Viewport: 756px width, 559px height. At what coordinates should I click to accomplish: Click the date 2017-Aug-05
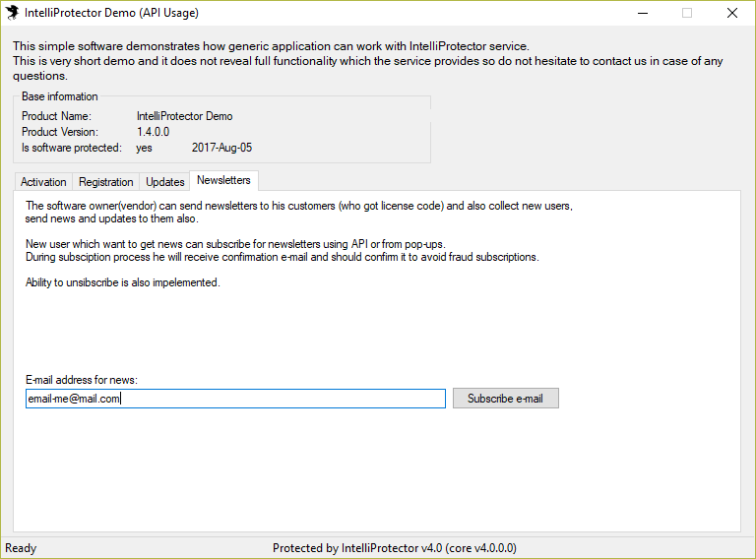click(x=221, y=148)
